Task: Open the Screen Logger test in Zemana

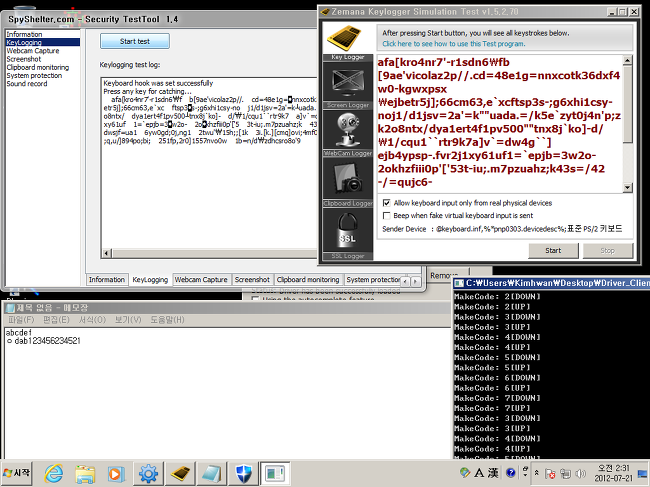Action: pyautogui.click(x=347, y=86)
